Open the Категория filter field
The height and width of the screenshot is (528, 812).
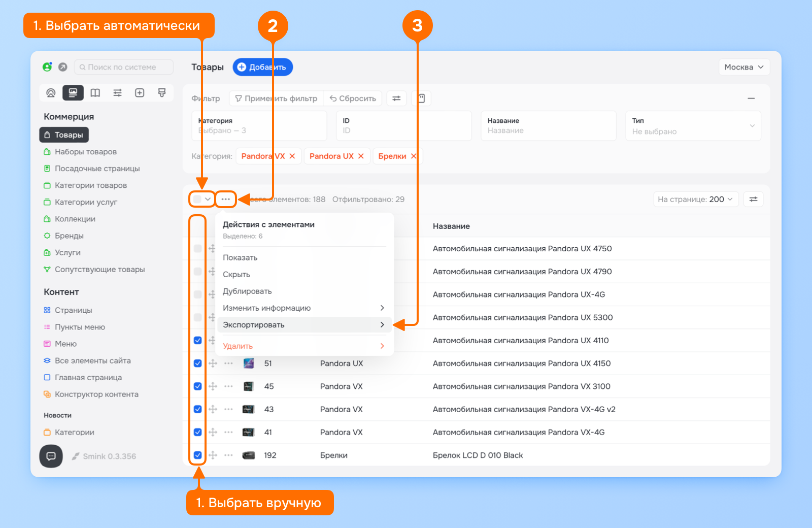(259, 126)
